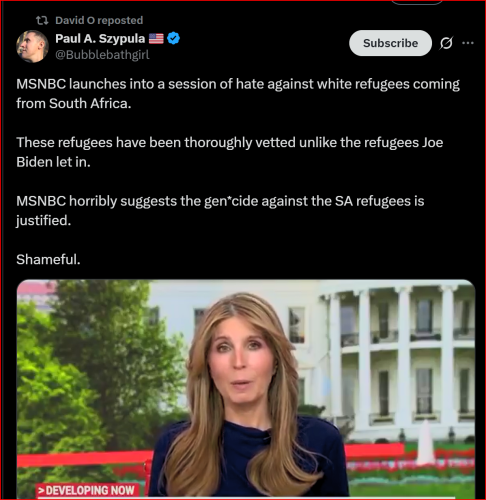Viewport: 486px width, 500px height.
Task: Click the word 'Shameful.' in the post
Action: (48, 259)
